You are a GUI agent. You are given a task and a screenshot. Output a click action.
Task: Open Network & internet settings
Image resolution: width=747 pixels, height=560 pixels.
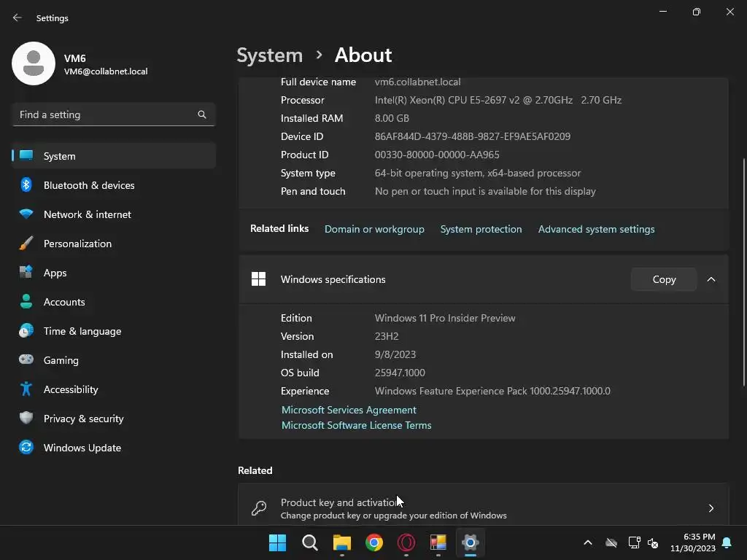pos(113,214)
